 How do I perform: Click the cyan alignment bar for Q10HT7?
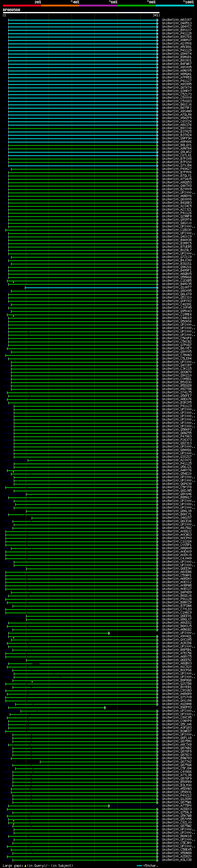pyautogui.click(x=91, y=287)
